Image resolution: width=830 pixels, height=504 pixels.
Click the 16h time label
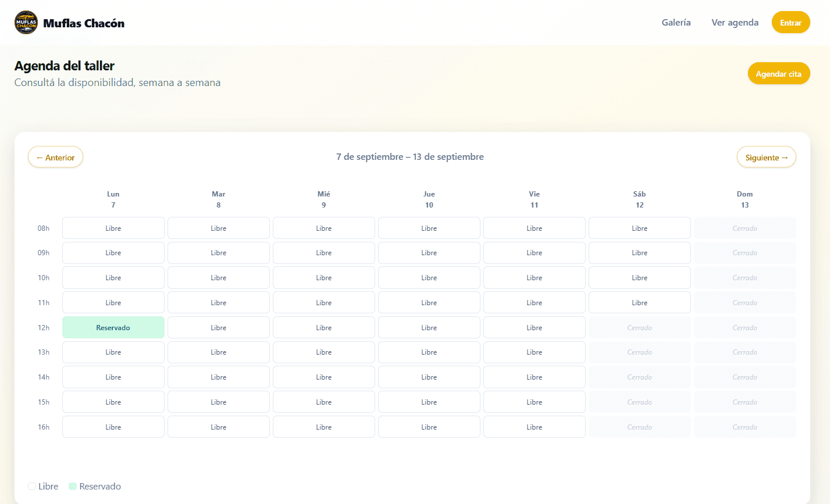tap(44, 427)
